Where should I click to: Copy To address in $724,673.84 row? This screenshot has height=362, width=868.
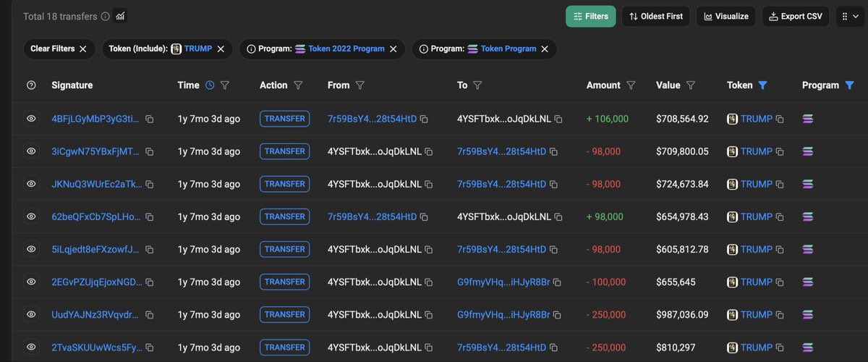click(x=553, y=184)
